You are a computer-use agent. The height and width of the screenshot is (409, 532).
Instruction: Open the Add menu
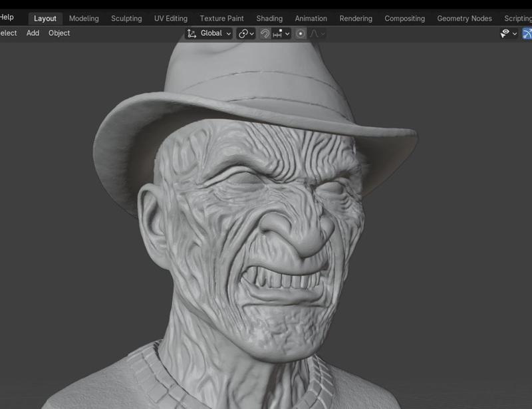pos(32,33)
